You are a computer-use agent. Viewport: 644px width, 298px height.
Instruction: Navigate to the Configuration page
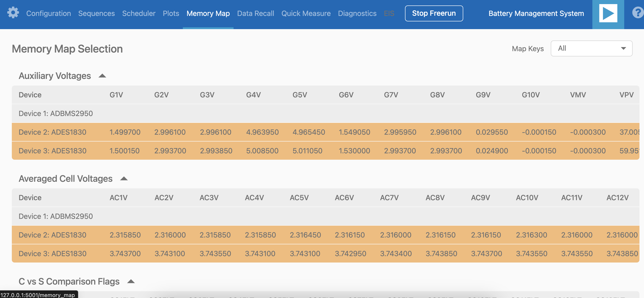[48, 13]
